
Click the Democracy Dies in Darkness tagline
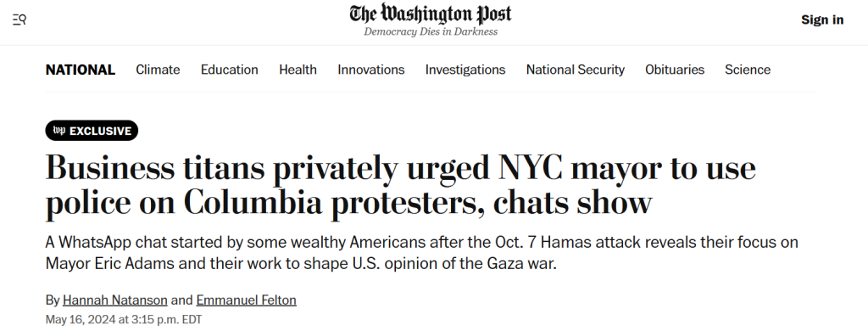click(x=430, y=31)
